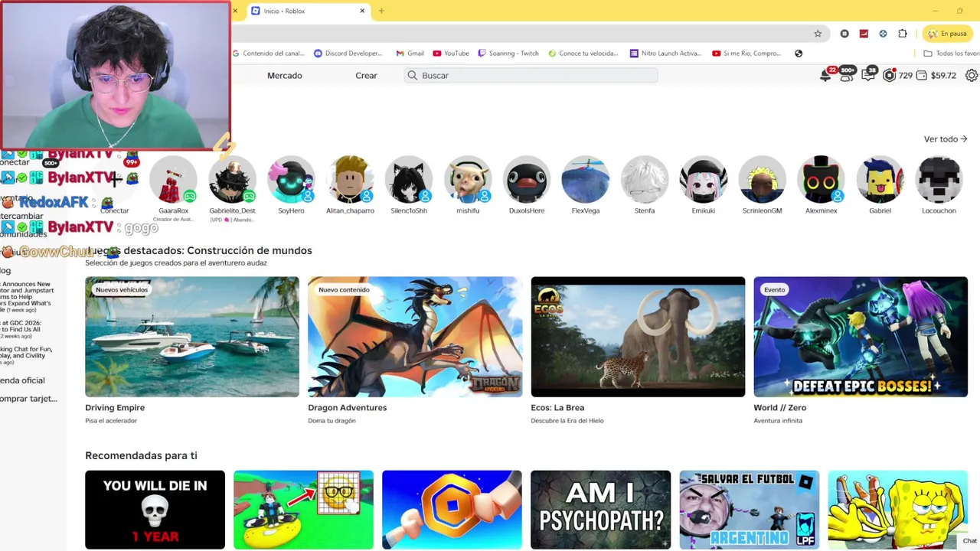Open Robux coin recommended game thumbnail

452,510
